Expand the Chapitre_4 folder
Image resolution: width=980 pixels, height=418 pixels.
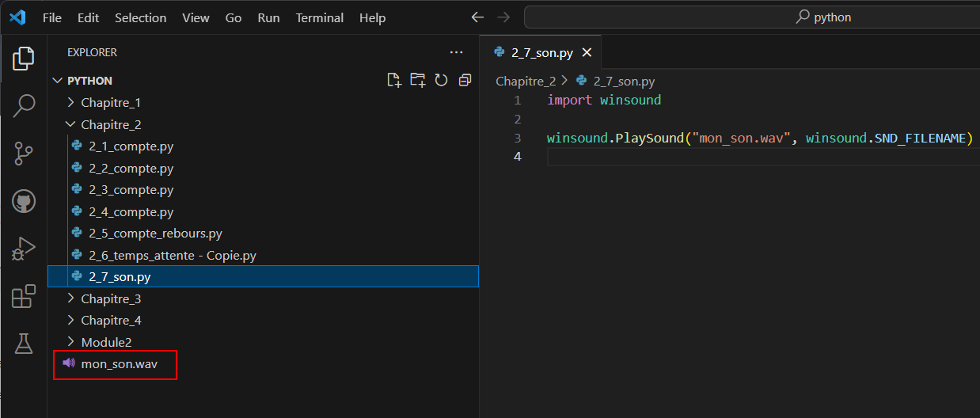point(71,320)
